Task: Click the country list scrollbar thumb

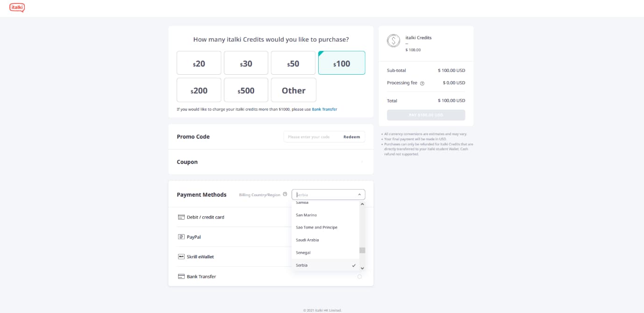Action: click(x=362, y=250)
